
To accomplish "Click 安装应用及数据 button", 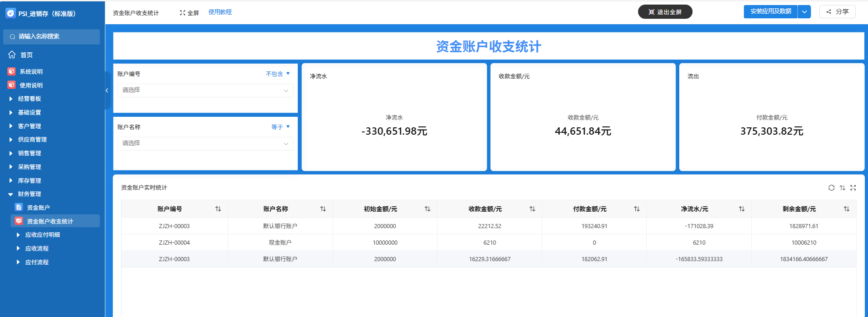I will click(x=771, y=11).
